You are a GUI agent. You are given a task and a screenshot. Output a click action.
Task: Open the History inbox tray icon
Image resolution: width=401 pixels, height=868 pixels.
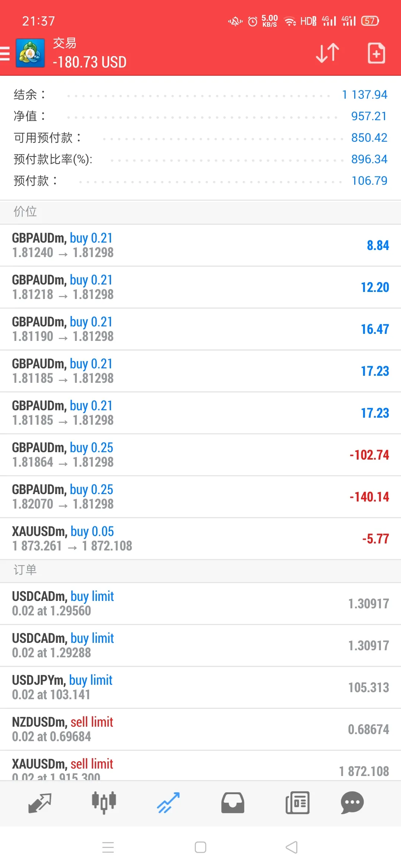(x=233, y=803)
